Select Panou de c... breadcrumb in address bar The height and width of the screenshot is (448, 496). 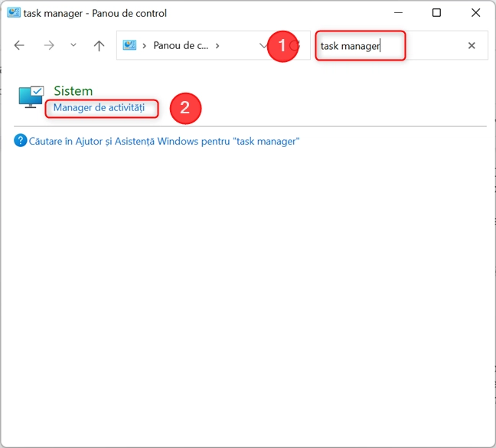181,45
